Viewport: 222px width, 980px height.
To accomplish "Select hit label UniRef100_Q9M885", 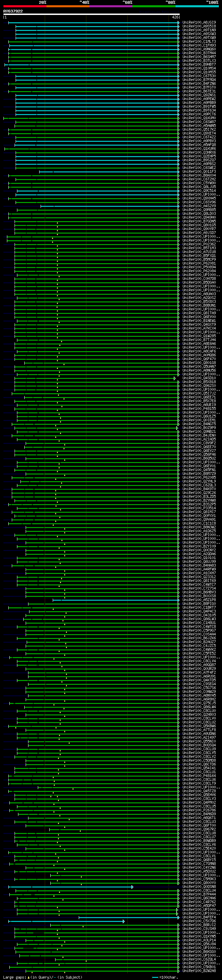I will (199, 210).
